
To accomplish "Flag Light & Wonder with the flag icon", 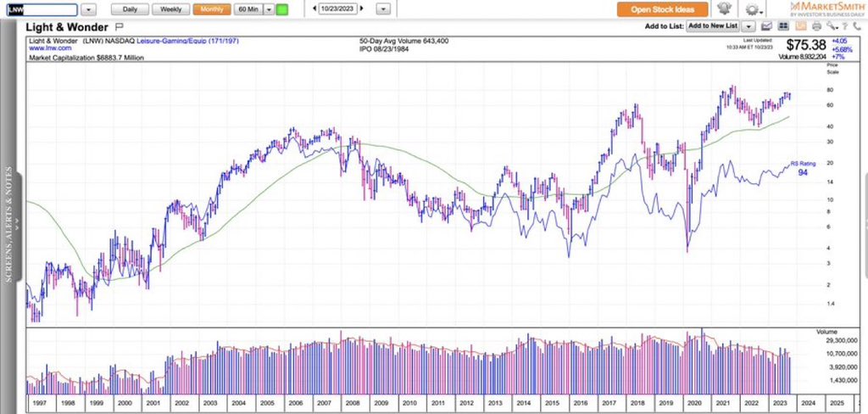I will pyautogui.click(x=119, y=26).
